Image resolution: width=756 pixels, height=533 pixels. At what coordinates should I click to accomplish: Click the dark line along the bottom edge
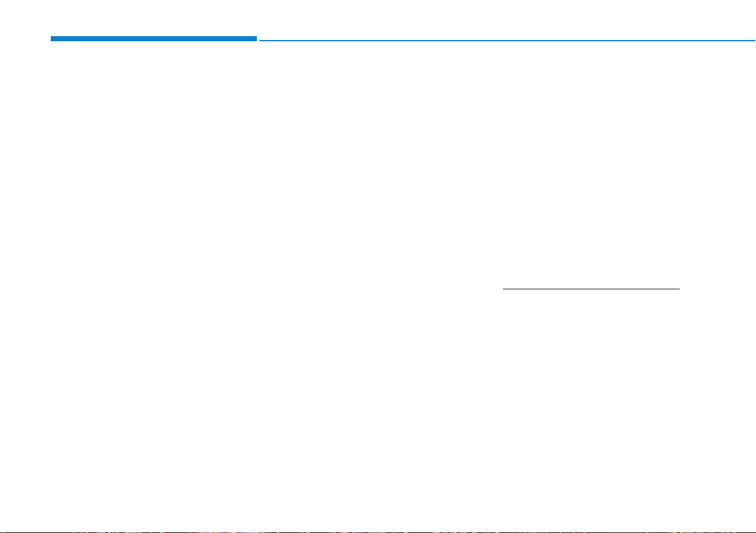click(378, 532)
